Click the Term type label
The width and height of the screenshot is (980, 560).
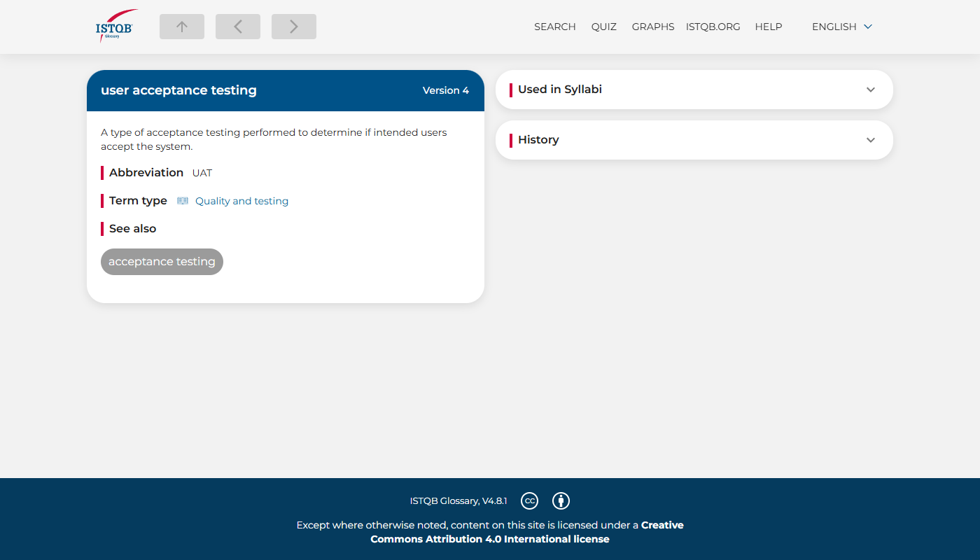point(138,201)
